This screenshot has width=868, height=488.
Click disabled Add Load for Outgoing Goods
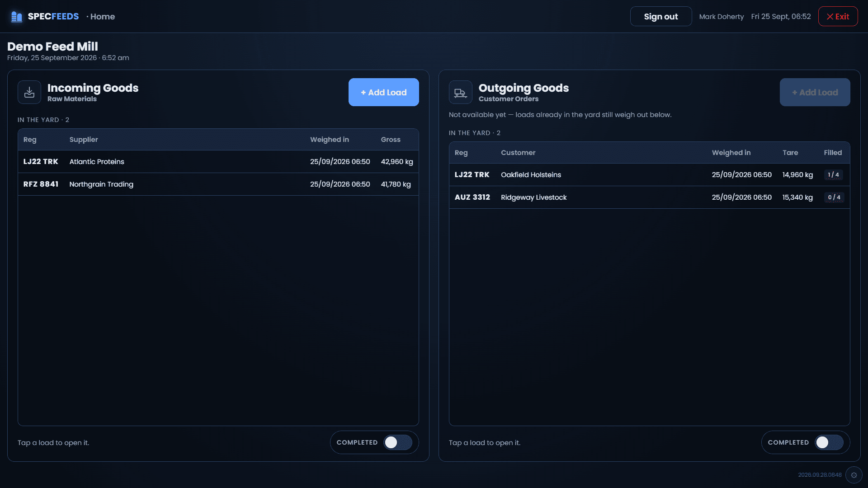pyautogui.click(x=815, y=92)
